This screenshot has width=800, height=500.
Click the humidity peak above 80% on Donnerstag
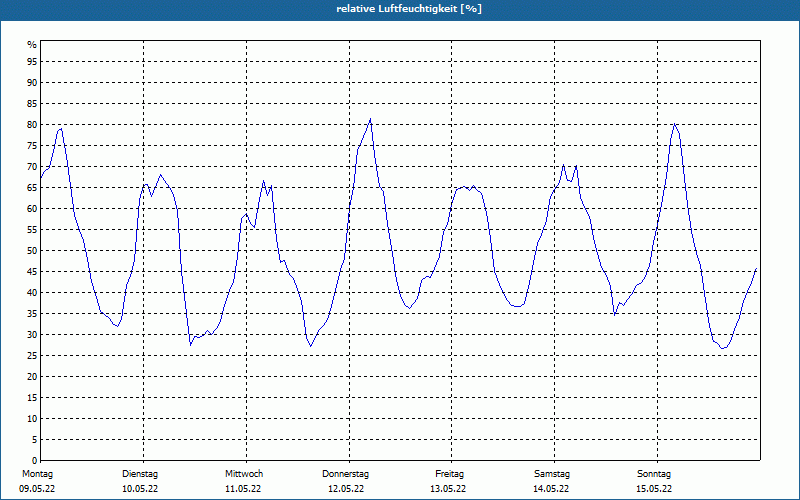pos(370,119)
